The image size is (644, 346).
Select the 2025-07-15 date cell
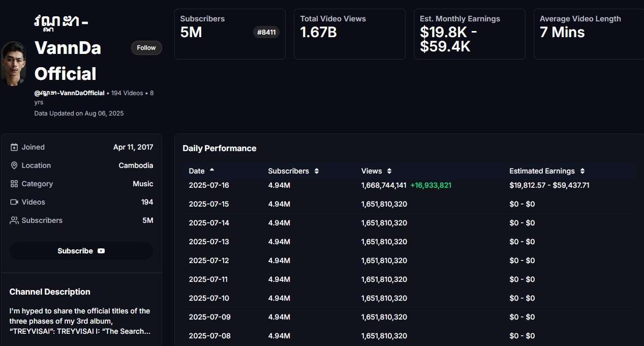(x=209, y=204)
